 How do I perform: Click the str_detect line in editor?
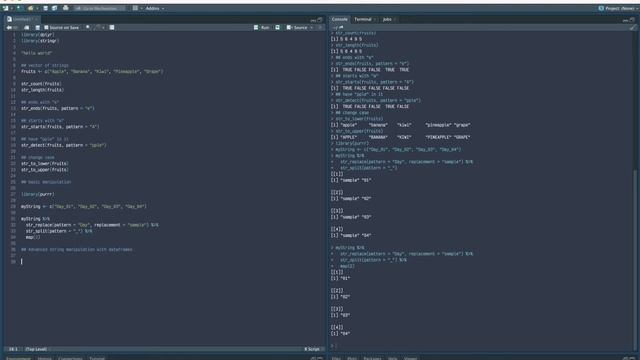coord(64,145)
